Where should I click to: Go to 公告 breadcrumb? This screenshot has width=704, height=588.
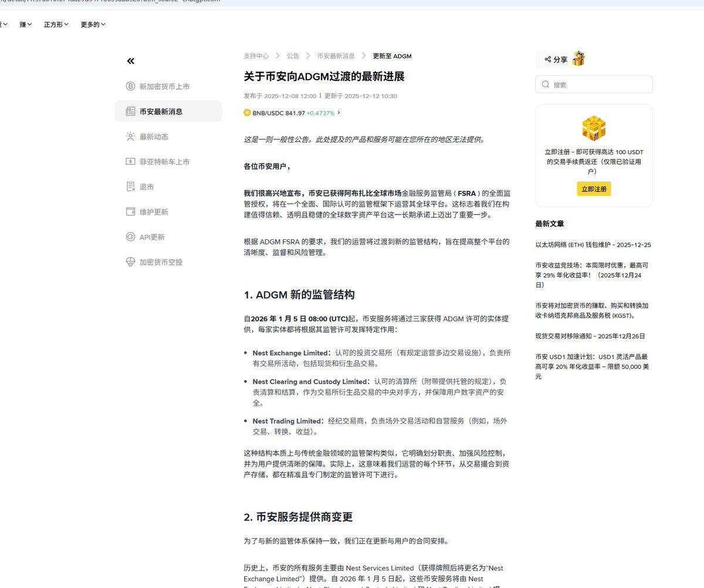pos(293,56)
